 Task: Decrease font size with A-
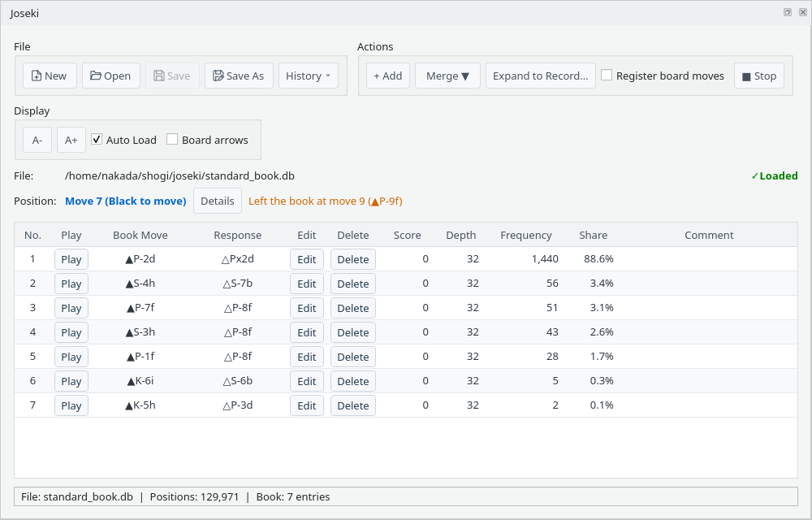[37, 140]
